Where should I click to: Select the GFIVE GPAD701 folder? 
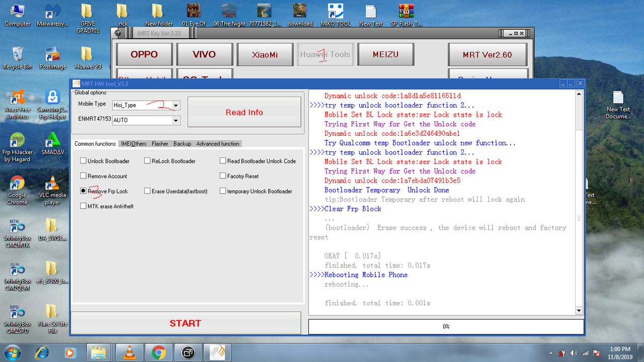pyautogui.click(x=87, y=19)
